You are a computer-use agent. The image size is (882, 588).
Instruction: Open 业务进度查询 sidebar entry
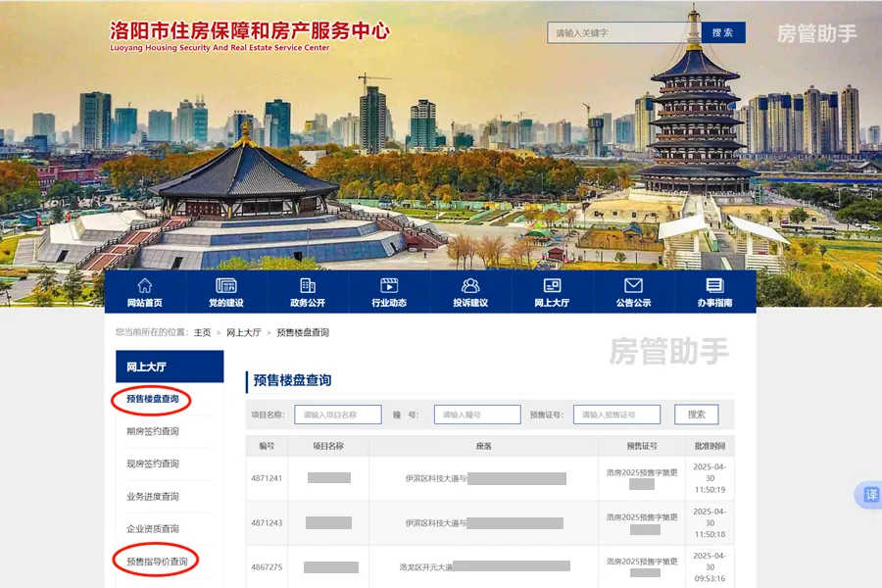[153, 497]
